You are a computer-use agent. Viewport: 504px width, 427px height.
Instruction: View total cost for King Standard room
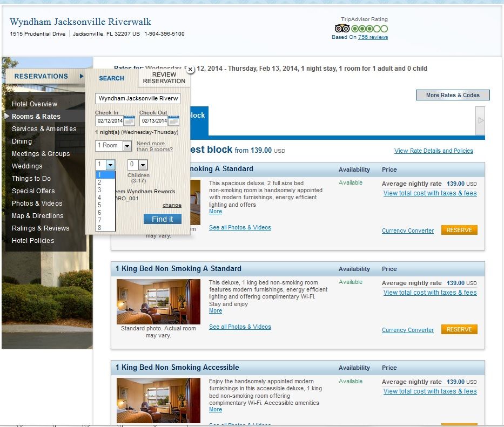(x=430, y=293)
